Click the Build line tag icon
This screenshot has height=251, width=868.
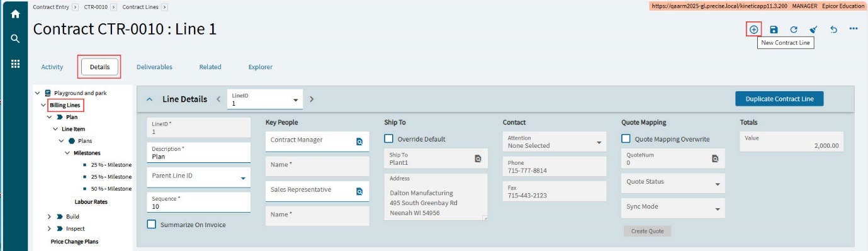(59, 216)
